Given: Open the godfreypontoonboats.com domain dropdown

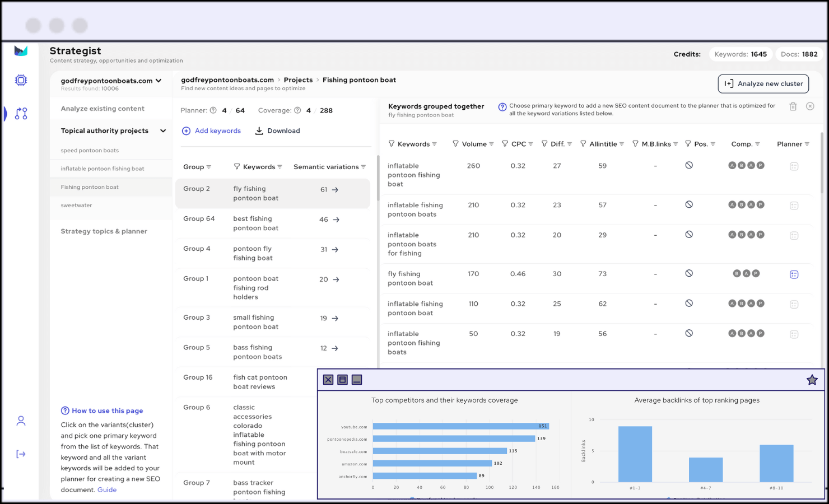Looking at the screenshot, I should tap(159, 80).
